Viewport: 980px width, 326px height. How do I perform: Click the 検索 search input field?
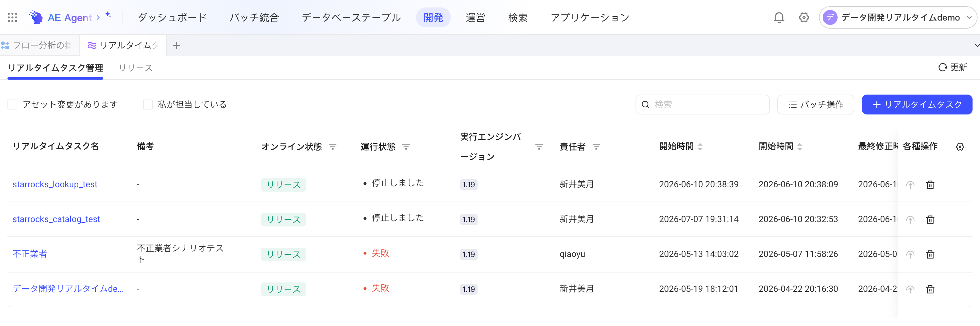702,104
